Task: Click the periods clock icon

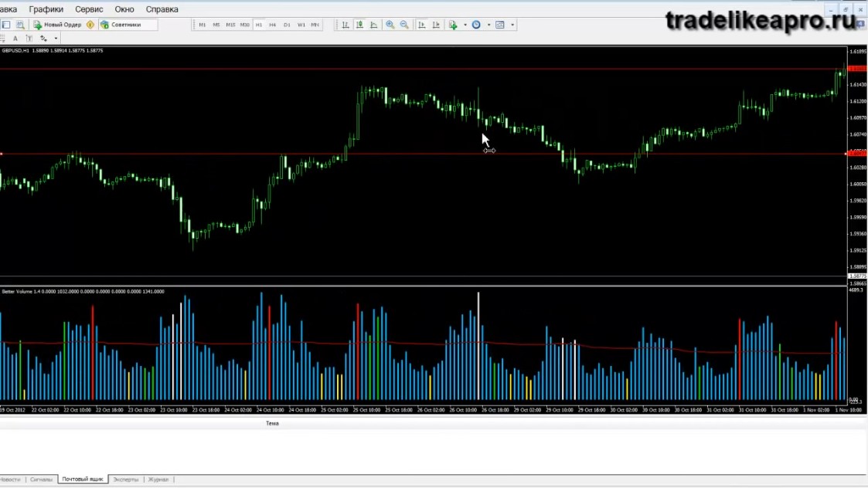Action: [476, 25]
